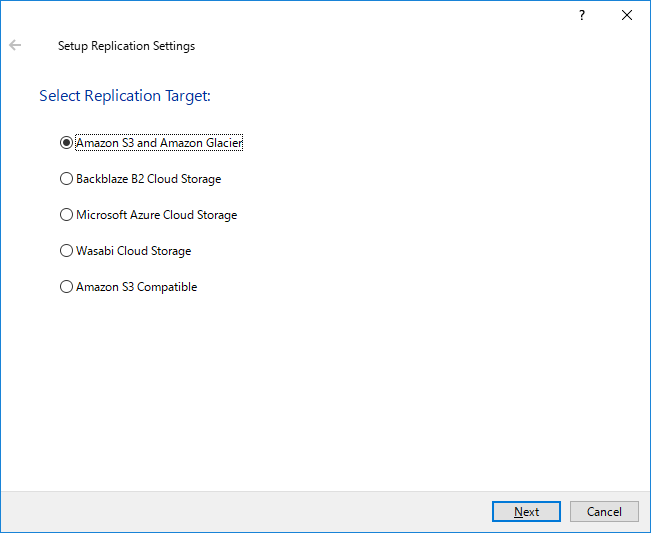651x533 pixels.
Task: Open help via the question mark icon
Action: 582,15
